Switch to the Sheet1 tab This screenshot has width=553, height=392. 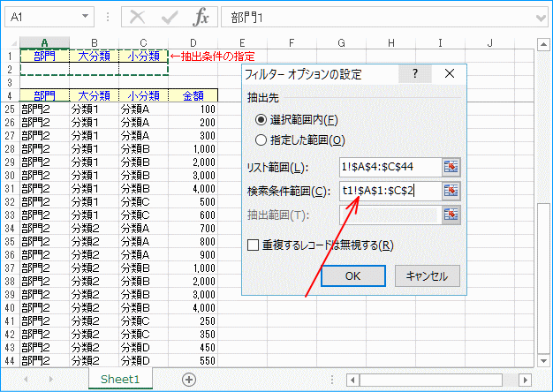pyautogui.click(x=119, y=379)
